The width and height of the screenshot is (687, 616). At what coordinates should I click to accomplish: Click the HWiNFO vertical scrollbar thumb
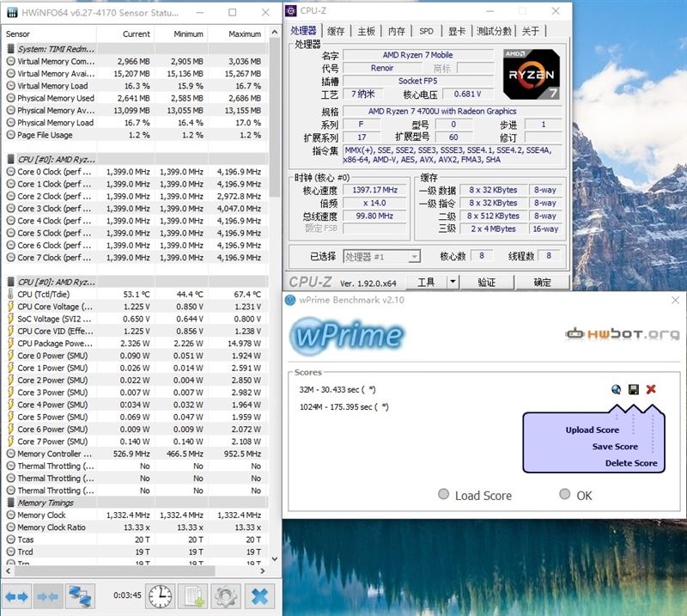[274, 118]
